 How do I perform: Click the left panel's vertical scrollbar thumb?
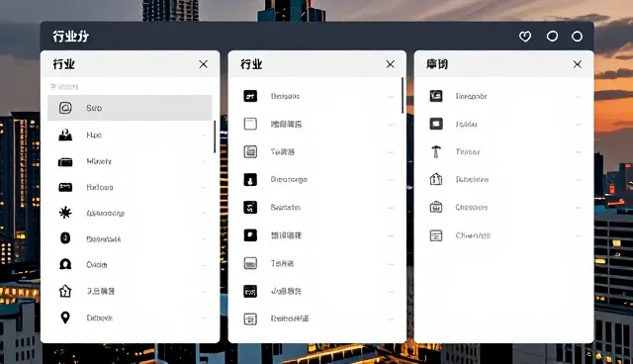tap(215, 136)
